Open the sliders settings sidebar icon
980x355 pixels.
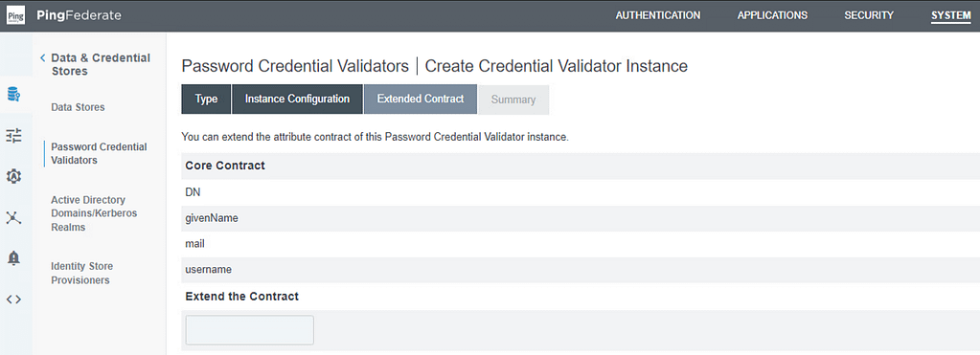[13, 135]
